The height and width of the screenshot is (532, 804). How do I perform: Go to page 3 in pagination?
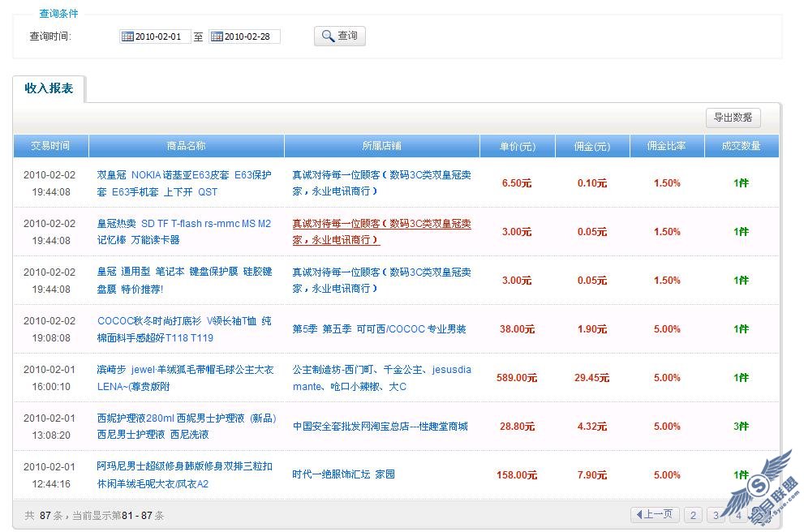716,515
